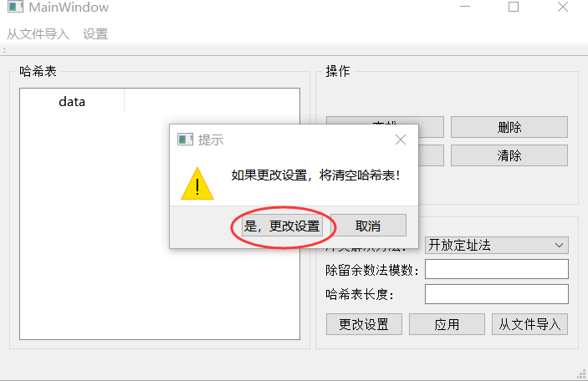Click the 应用 button
588x381 pixels.
pyautogui.click(x=447, y=324)
